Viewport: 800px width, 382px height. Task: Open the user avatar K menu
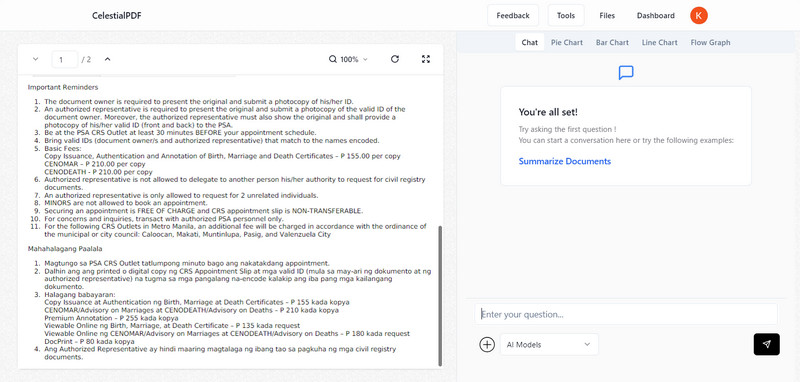tap(698, 15)
